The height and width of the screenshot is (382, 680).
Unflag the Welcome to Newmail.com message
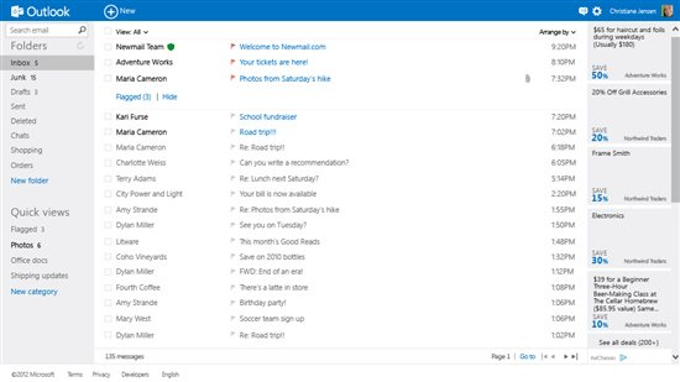pyautogui.click(x=232, y=46)
